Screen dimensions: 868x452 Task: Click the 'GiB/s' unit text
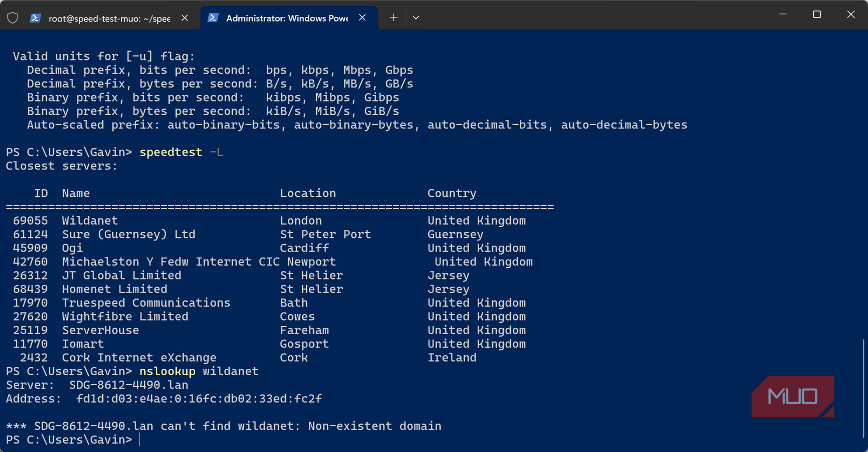click(x=381, y=111)
